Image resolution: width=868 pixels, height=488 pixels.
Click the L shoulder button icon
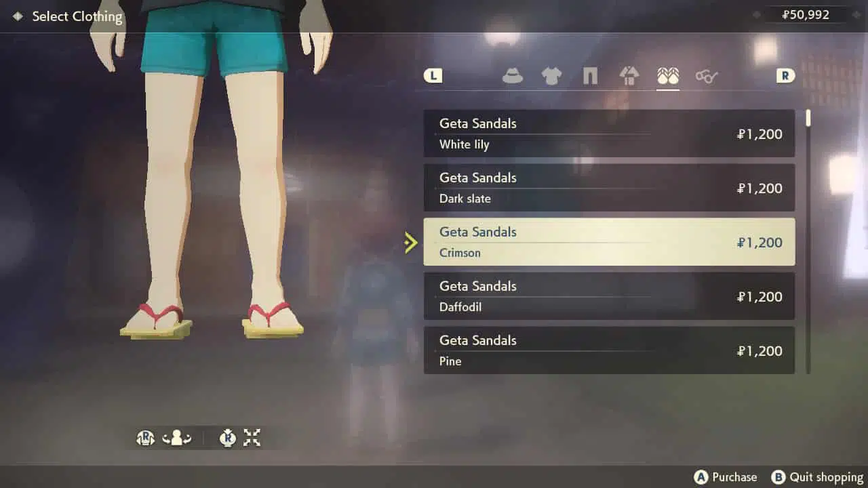coord(433,76)
